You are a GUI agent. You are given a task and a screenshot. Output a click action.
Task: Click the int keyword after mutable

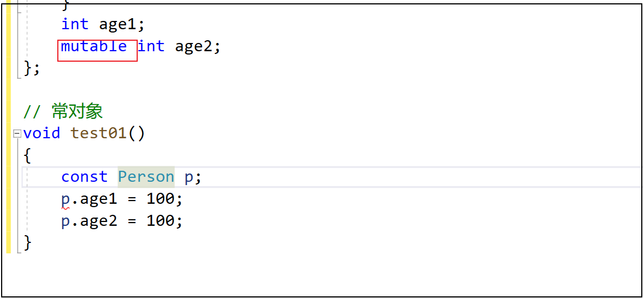pyautogui.click(x=151, y=46)
